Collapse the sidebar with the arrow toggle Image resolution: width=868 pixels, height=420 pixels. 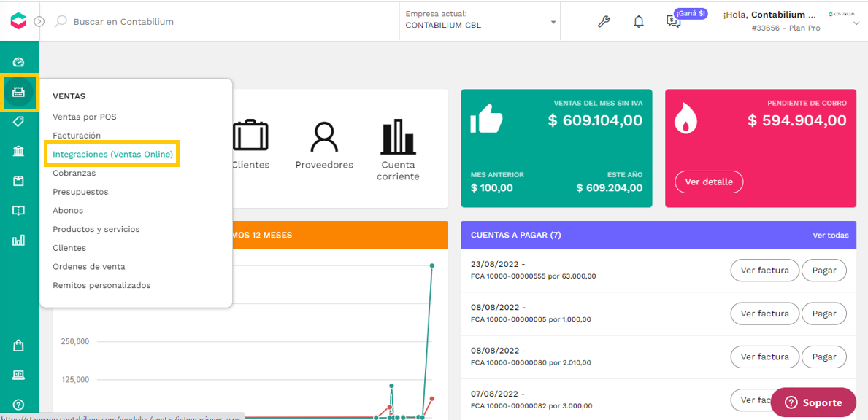pos(38,21)
